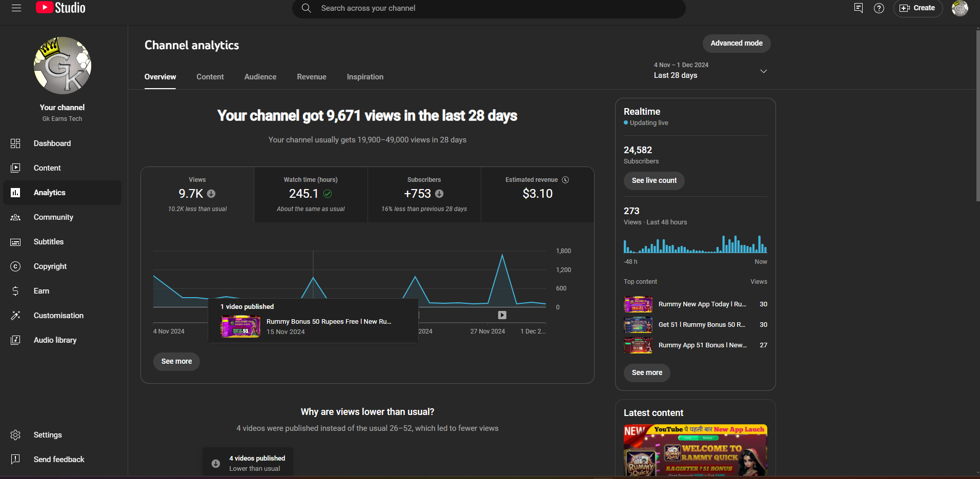Open Settings label
The height and width of the screenshot is (479, 980).
[48, 435]
